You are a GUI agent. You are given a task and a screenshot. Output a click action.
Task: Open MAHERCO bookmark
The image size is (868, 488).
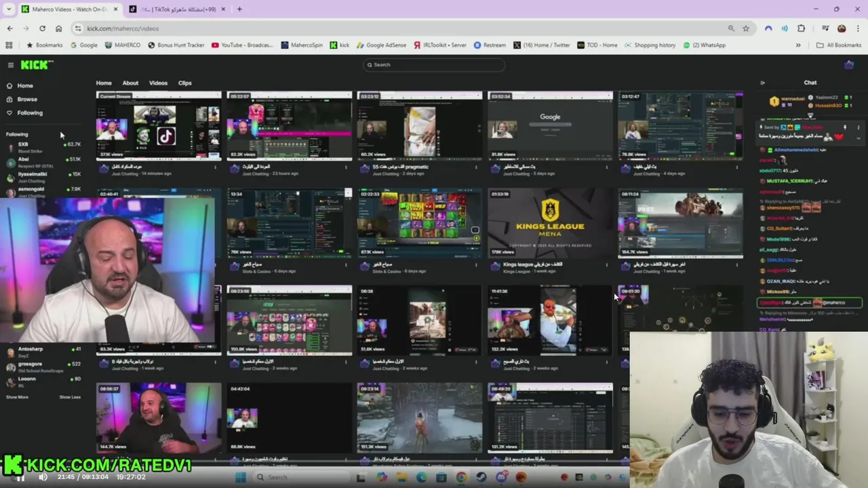tap(123, 45)
